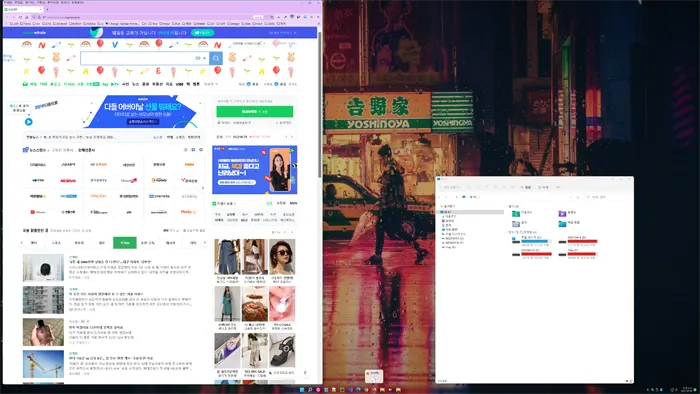Open article thumbnail showing apartment buildings
Image resolution: width=700 pixels, height=394 pixels.
click(43, 300)
